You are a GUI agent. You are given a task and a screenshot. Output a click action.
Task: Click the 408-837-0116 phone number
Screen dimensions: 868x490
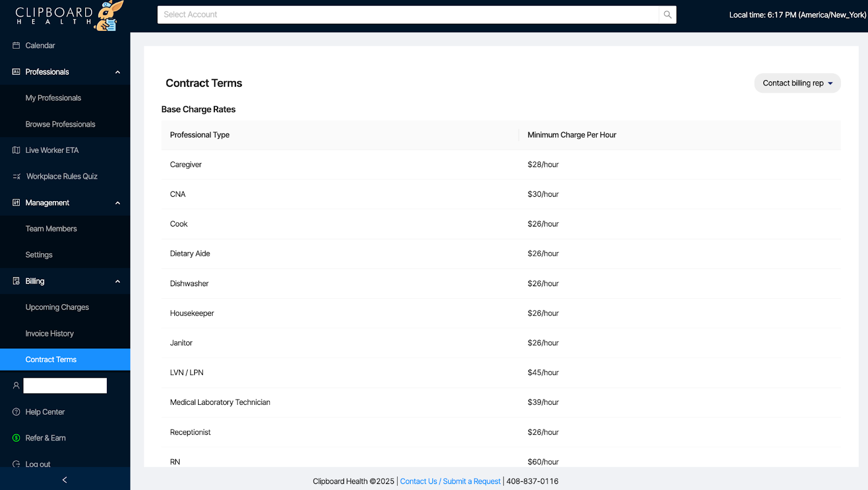pos(532,481)
